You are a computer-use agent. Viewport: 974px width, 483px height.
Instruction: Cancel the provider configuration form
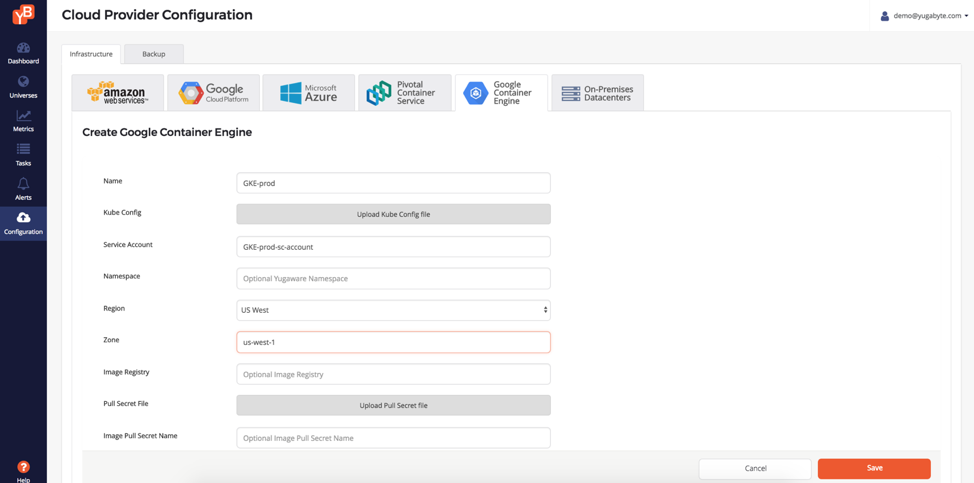[x=755, y=468]
